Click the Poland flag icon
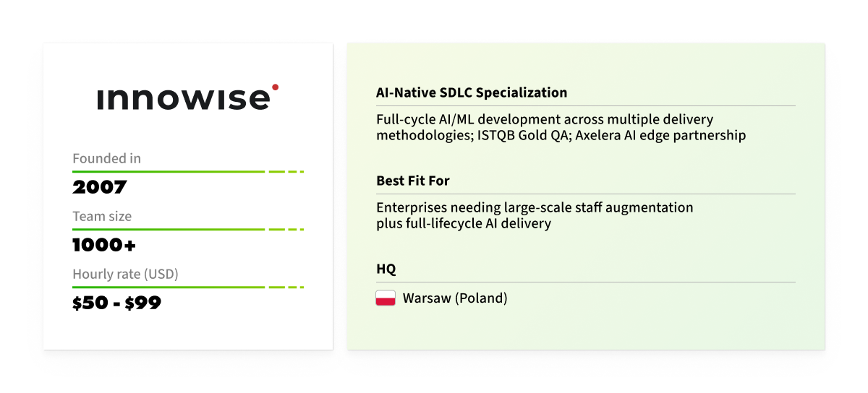Image resolution: width=868 pixels, height=393 pixels. click(386, 298)
